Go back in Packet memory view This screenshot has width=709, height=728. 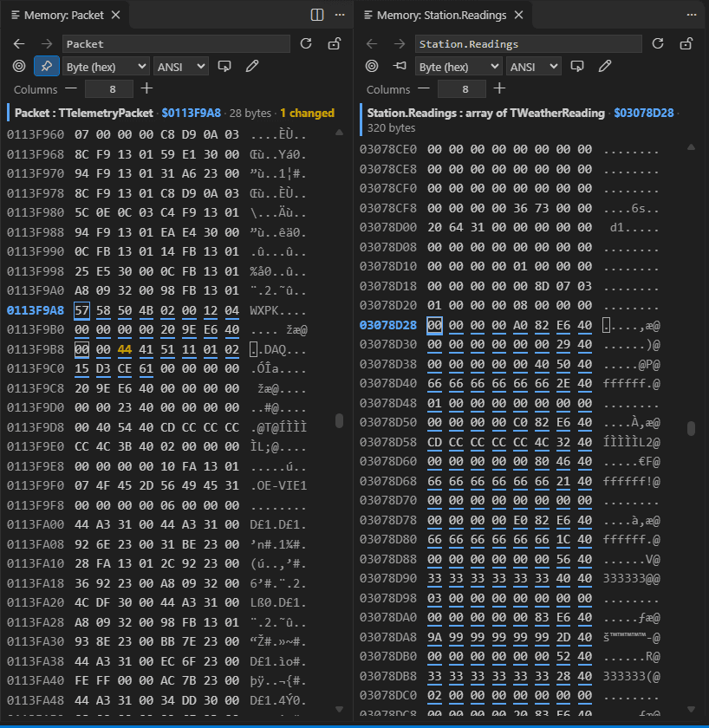click(19, 44)
